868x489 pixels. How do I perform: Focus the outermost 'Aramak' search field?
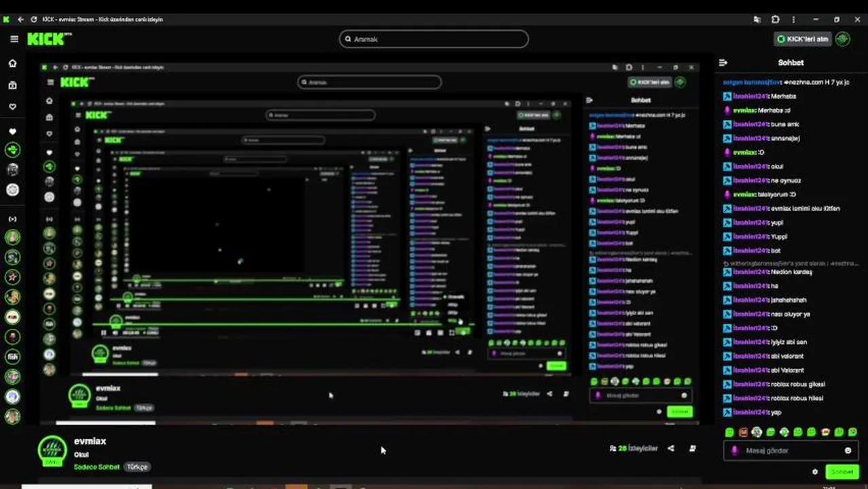(x=434, y=39)
